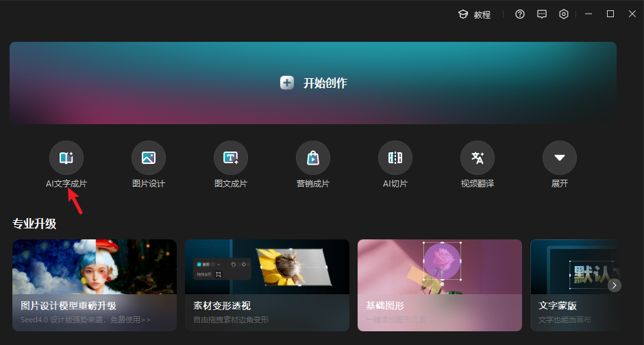Select the 营销成片 marketing video icon

click(313, 158)
